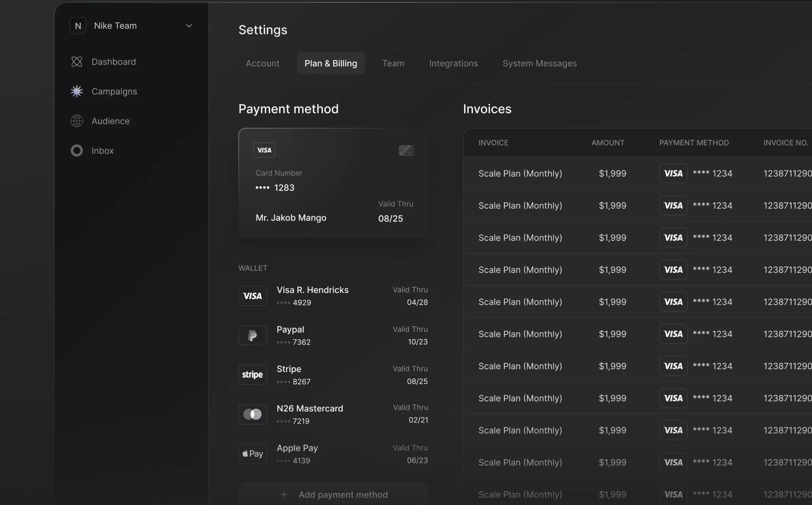
Task: Select the Stripe wallet entry name
Action: click(x=289, y=369)
